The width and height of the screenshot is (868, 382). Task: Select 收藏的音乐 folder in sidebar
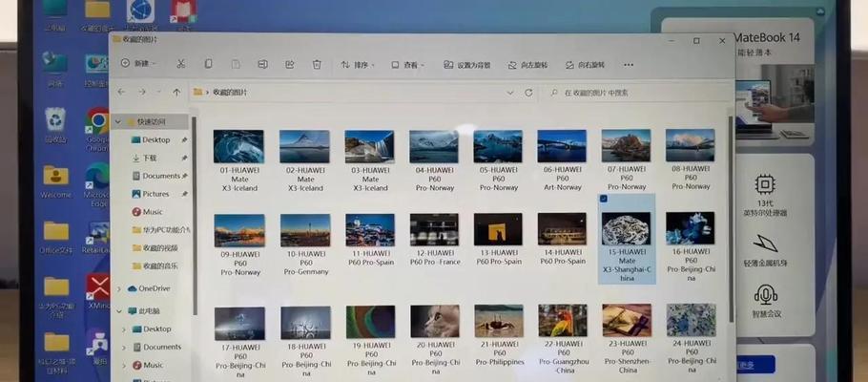click(155, 266)
